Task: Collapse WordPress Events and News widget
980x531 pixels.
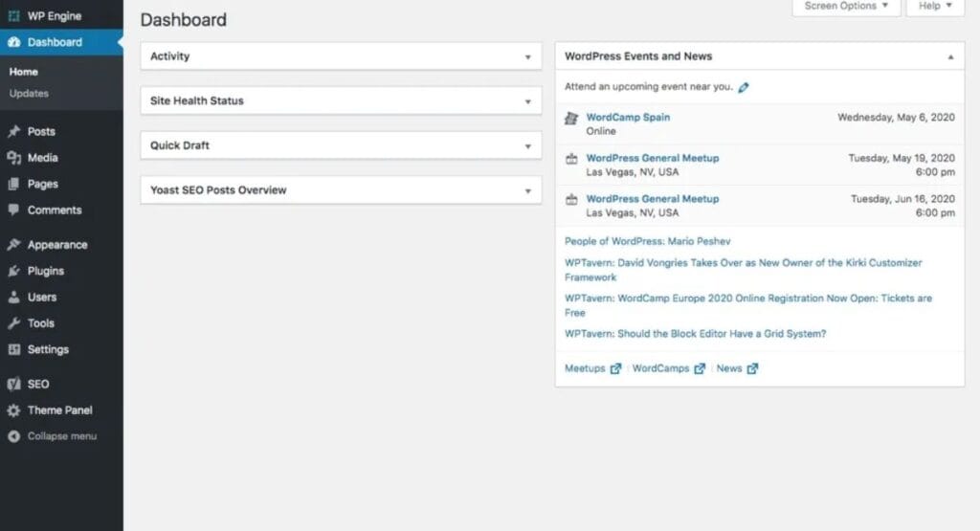Action: (x=950, y=56)
